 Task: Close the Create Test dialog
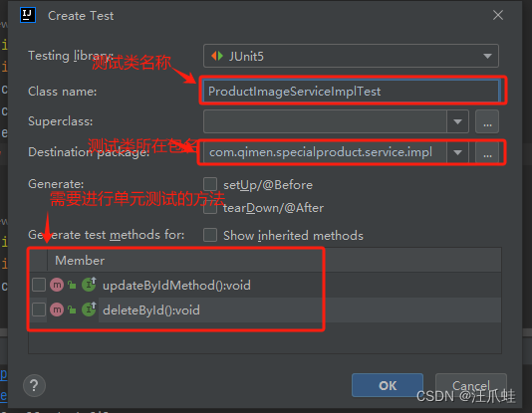pos(498,15)
